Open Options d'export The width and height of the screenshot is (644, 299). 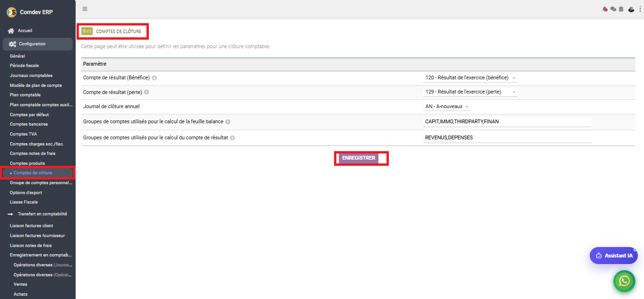point(26,193)
